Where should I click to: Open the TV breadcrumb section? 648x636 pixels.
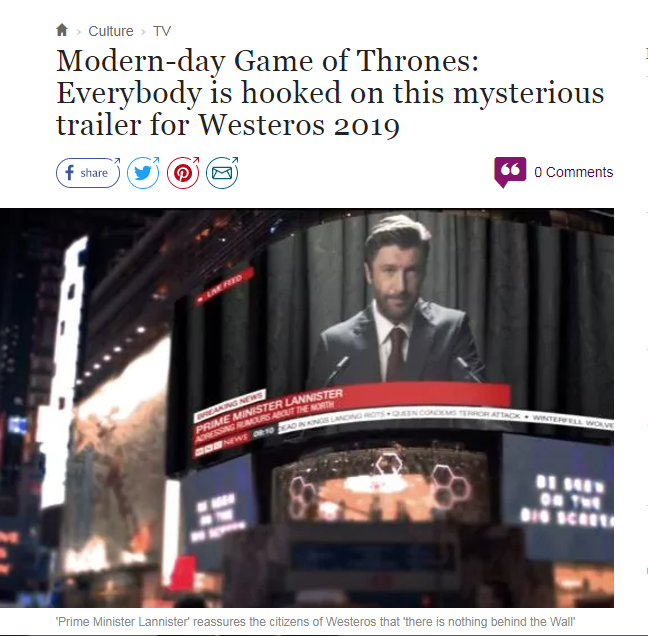pos(162,31)
